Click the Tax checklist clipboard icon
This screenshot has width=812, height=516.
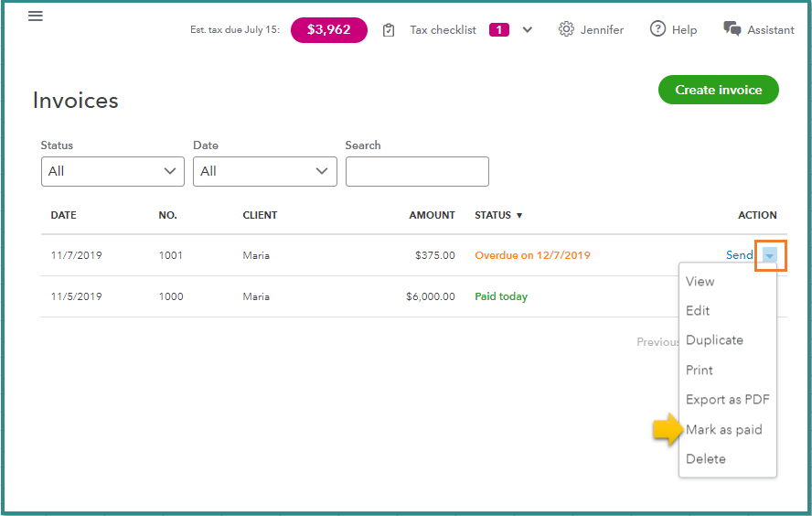(x=389, y=30)
